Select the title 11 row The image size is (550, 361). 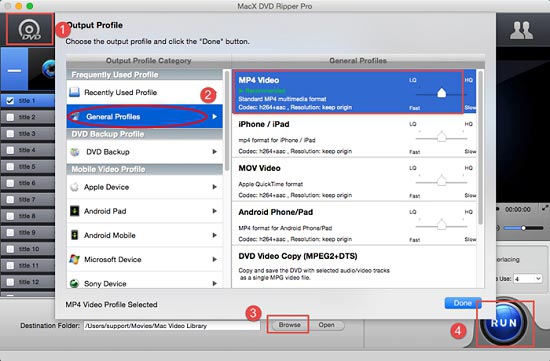pyautogui.click(x=28, y=266)
